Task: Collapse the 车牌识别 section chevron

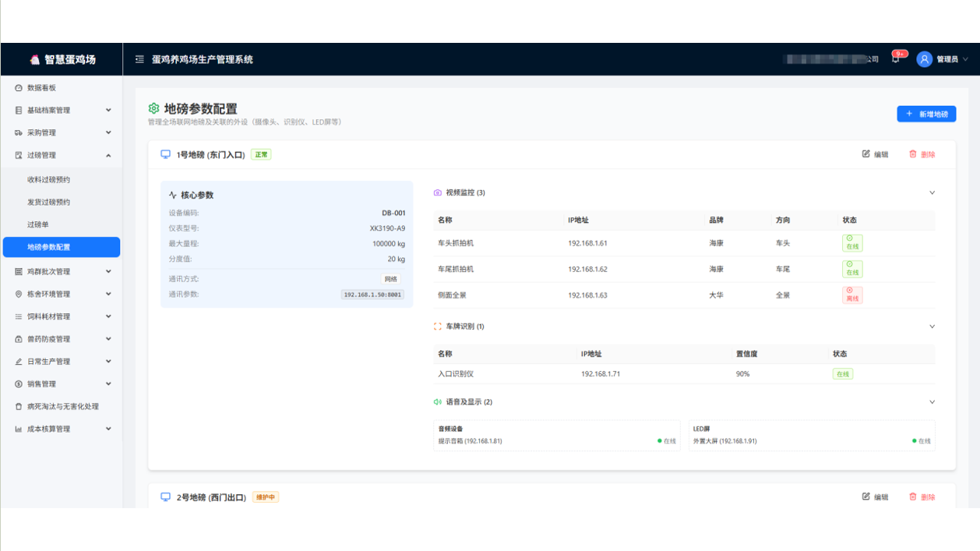Action: [932, 327]
